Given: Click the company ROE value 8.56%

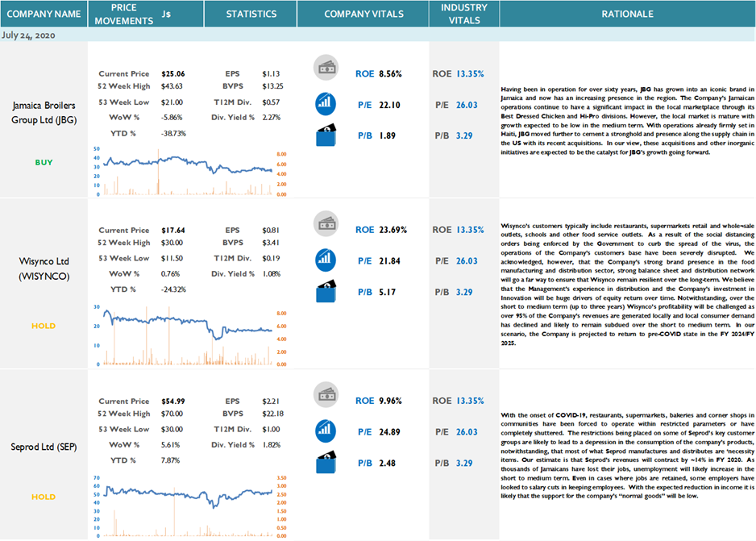Looking at the screenshot, I should point(391,74).
